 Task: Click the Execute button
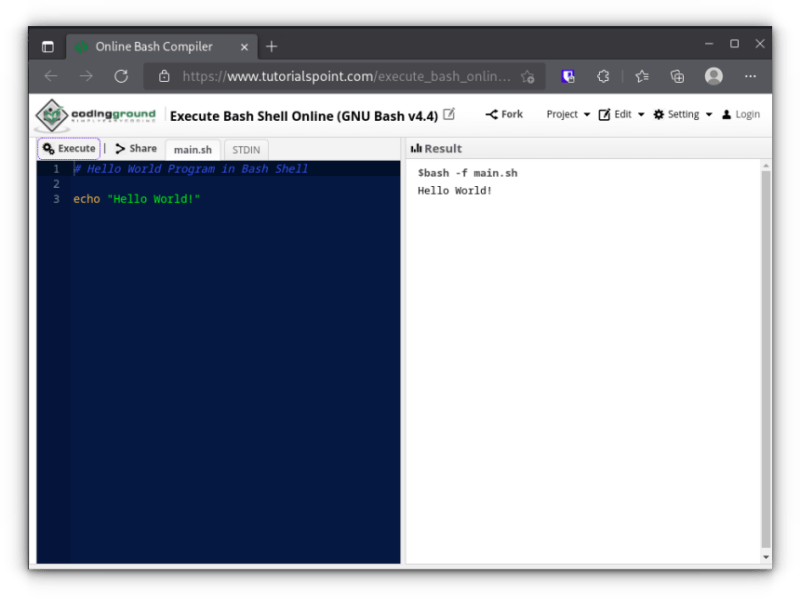(x=68, y=147)
